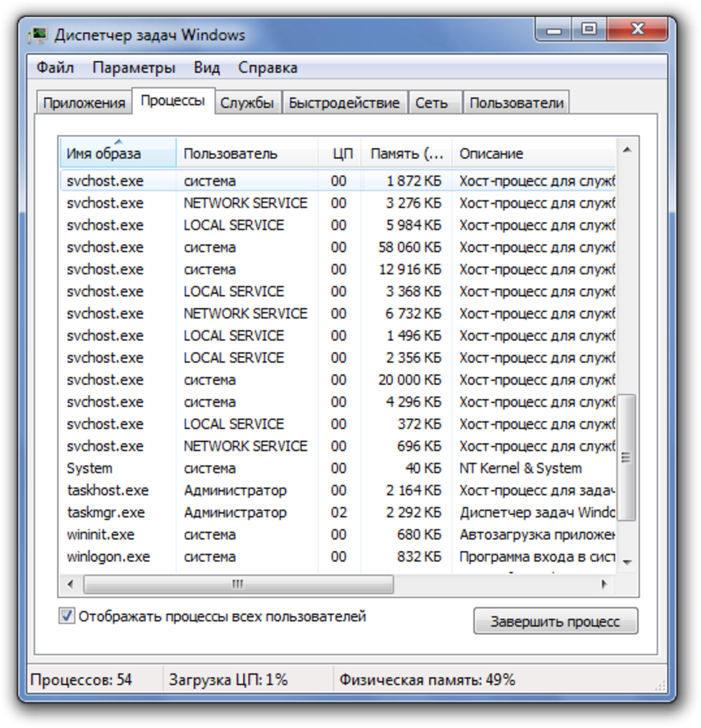Click the horizontal scrollbar left arrow
The image size is (701, 728).
(x=70, y=584)
